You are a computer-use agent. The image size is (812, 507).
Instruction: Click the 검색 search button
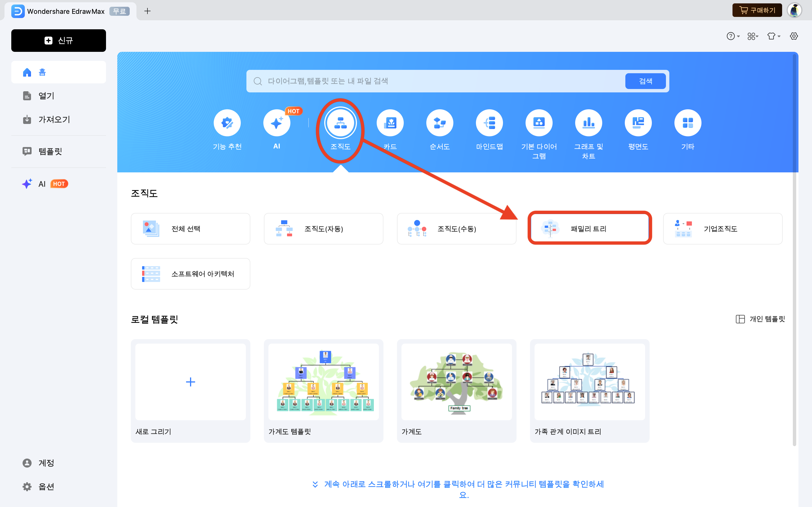645,81
